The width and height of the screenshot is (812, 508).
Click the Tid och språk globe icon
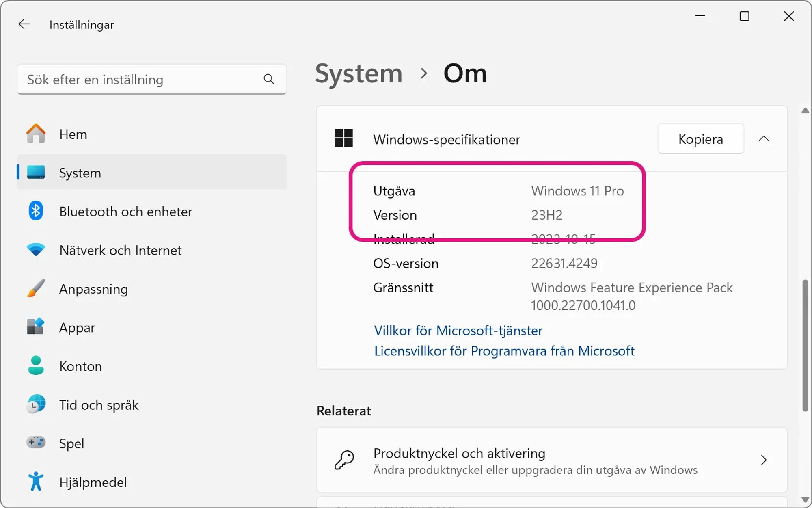[x=36, y=404]
